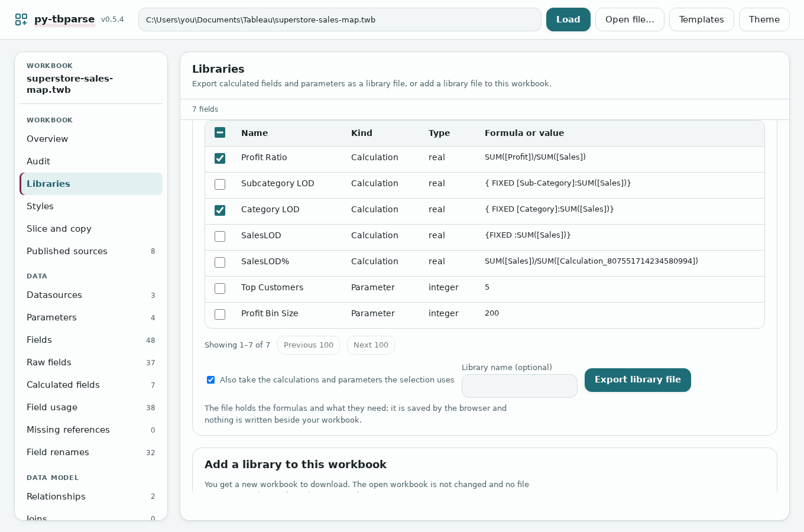The image size is (804, 532).
Task: Open Slice and copy section
Action: pos(91,229)
